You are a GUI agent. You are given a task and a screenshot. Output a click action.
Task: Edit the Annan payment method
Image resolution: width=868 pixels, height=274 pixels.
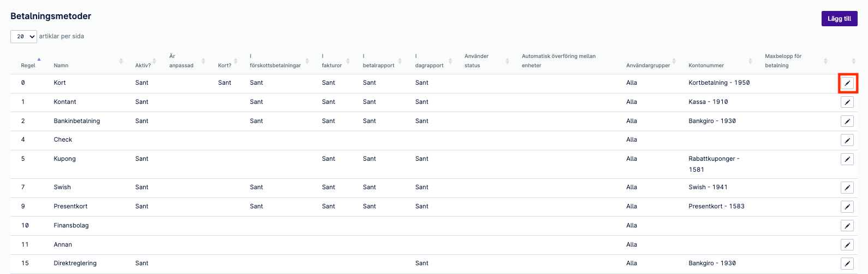click(x=847, y=245)
